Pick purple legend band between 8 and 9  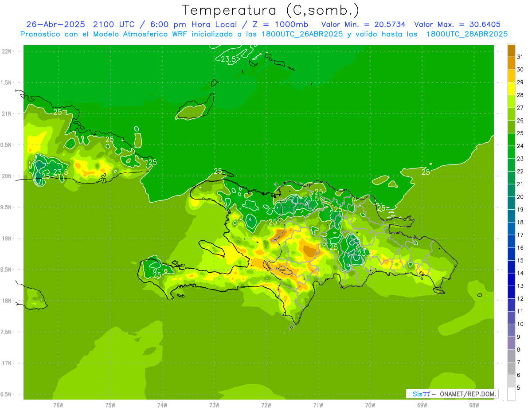511,343
